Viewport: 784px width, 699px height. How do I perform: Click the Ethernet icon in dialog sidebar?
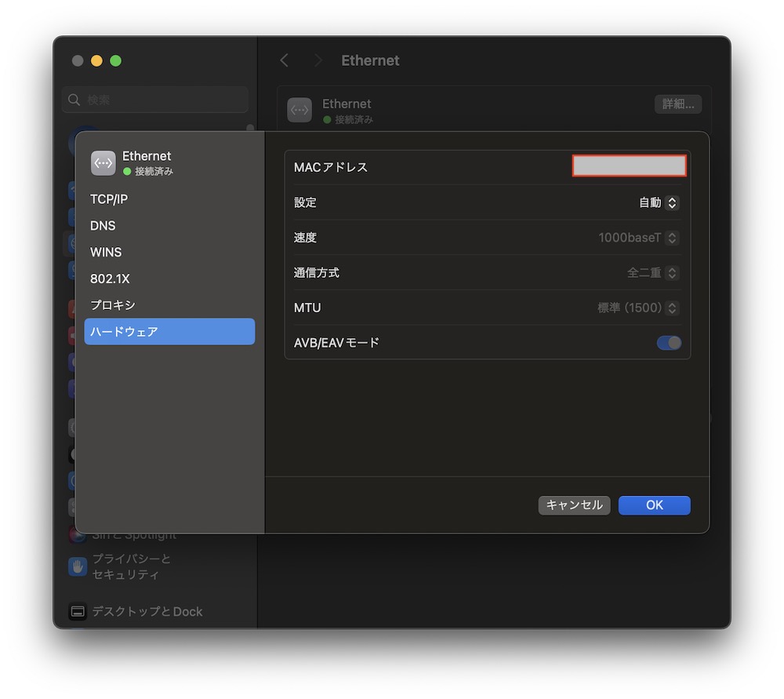(x=103, y=162)
